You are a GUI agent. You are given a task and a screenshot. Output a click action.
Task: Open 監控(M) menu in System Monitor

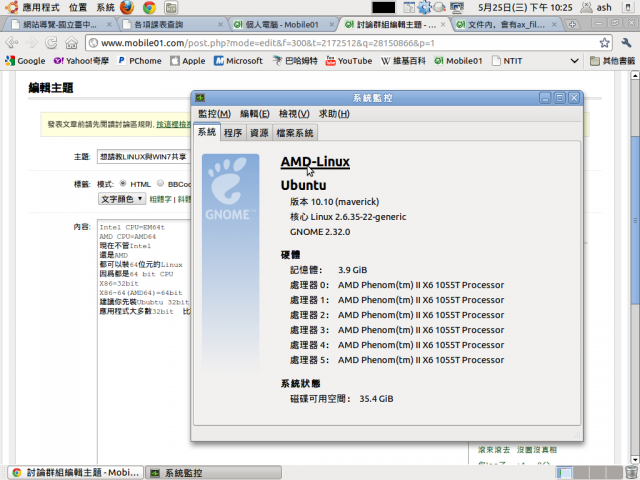tap(214, 114)
